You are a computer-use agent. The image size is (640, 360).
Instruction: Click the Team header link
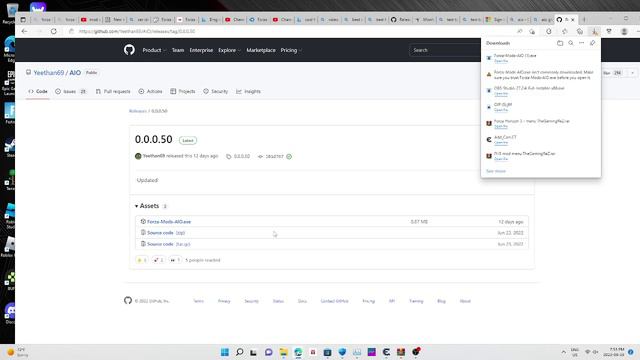[x=178, y=50]
